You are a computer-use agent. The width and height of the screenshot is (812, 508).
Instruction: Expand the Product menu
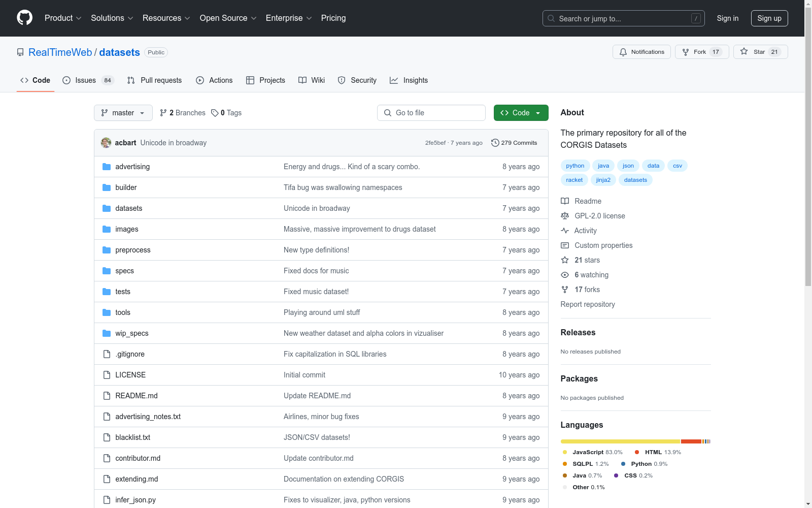[63, 18]
